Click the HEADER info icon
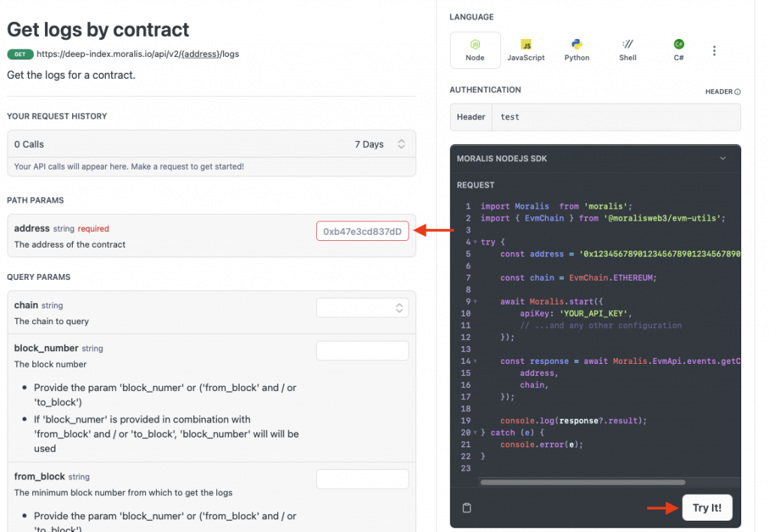 point(737,92)
